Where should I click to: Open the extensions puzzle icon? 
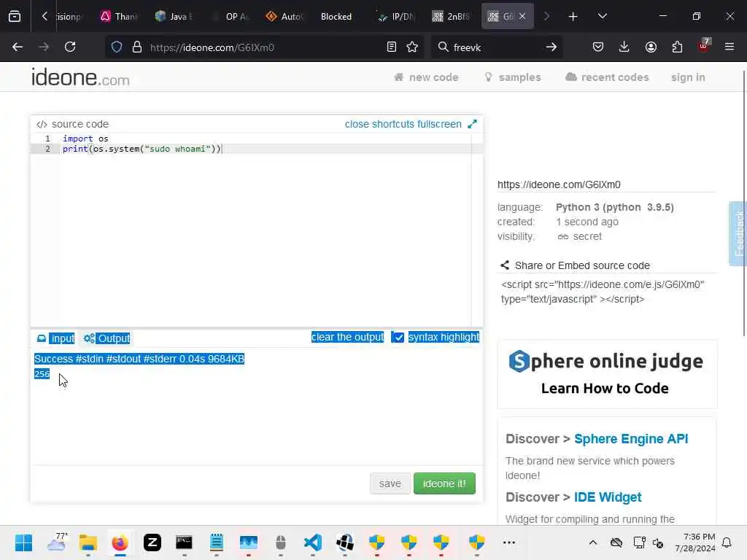[677, 47]
